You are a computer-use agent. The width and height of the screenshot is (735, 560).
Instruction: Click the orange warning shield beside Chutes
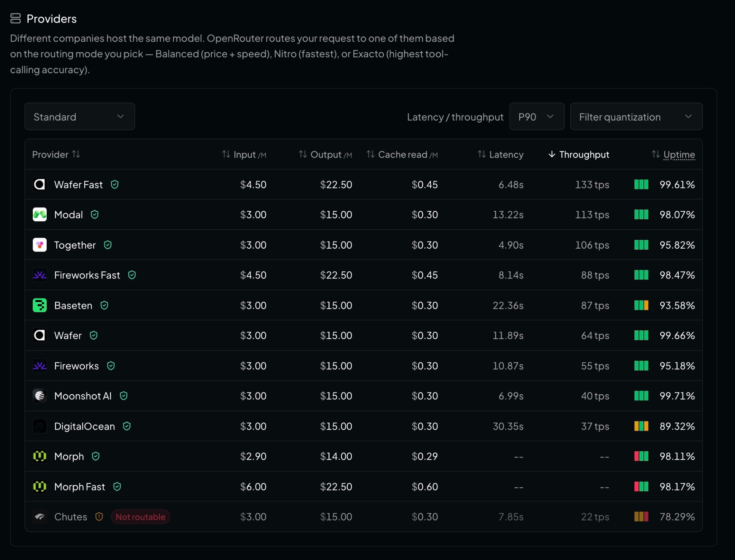[99, 517]
